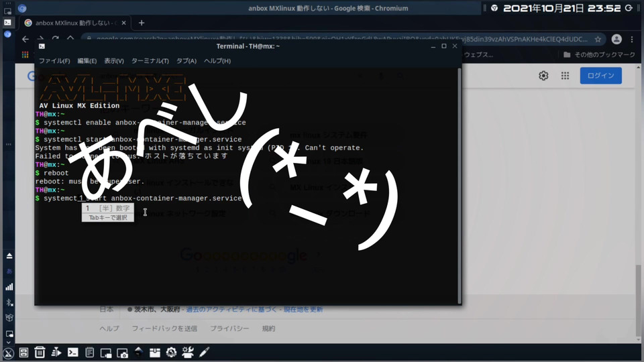Select Chromium task in side panel
The width and height of the screenshot is (644, 362).
click(x=7, y=34)
